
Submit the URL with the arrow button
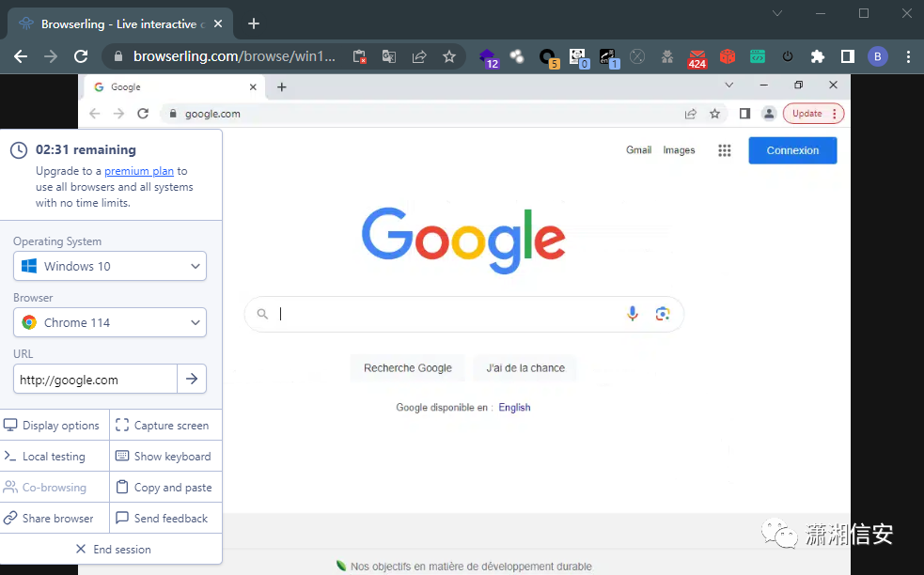192,379
